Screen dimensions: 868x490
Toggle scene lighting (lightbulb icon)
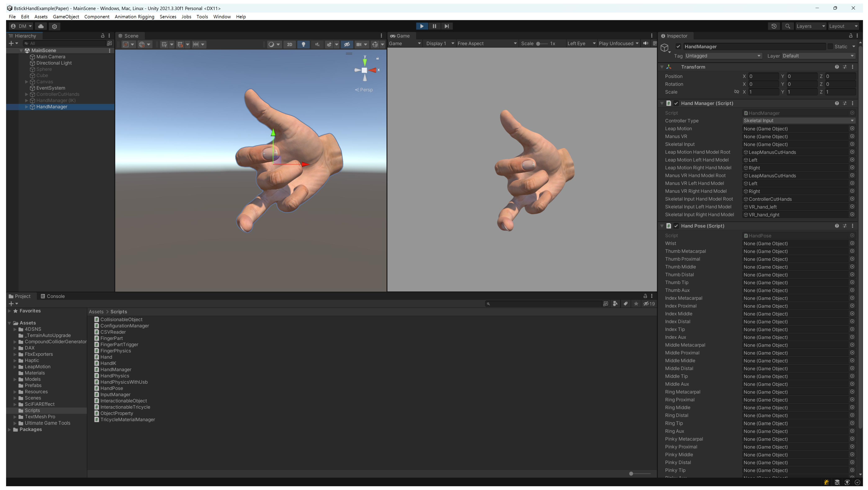coord(303,44)
